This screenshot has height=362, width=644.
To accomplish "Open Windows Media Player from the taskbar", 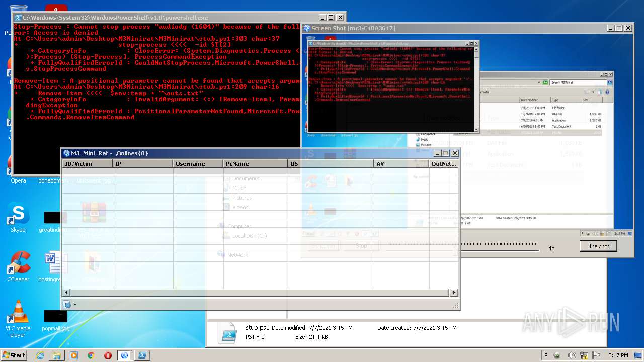I will [x=74, y=355].
